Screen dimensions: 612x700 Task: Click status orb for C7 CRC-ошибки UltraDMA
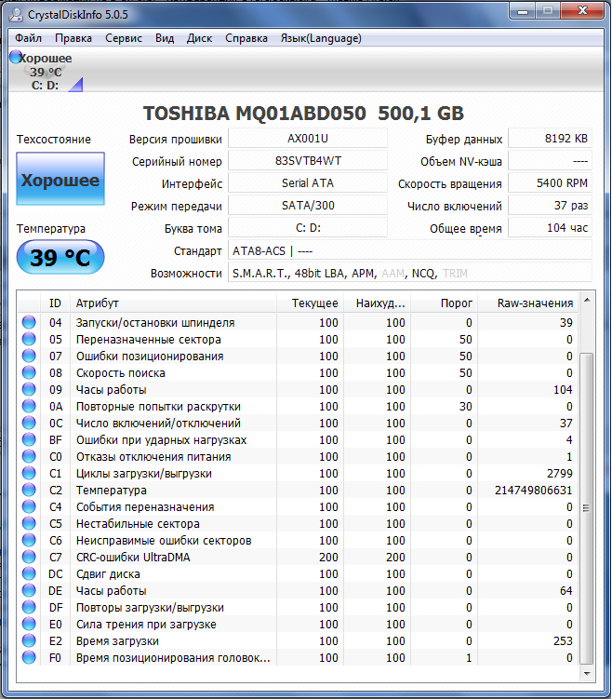pyautogui.click(x=29, y=557)
